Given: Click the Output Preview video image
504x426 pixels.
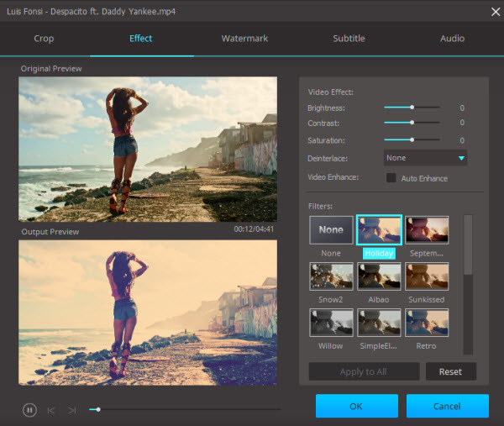Looking at the screenshot, I should (x=148, y=313).
